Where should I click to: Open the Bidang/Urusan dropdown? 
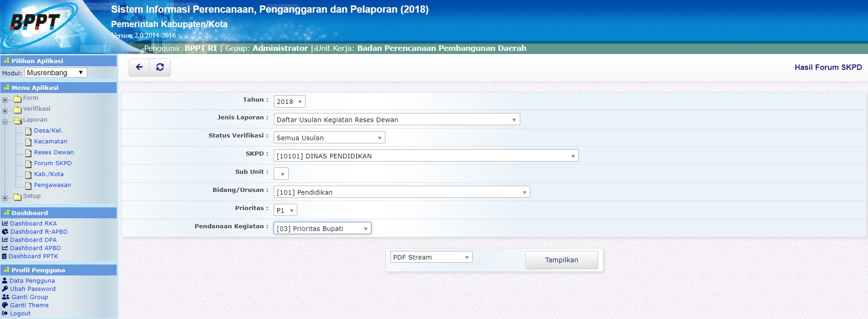(402, 192)
